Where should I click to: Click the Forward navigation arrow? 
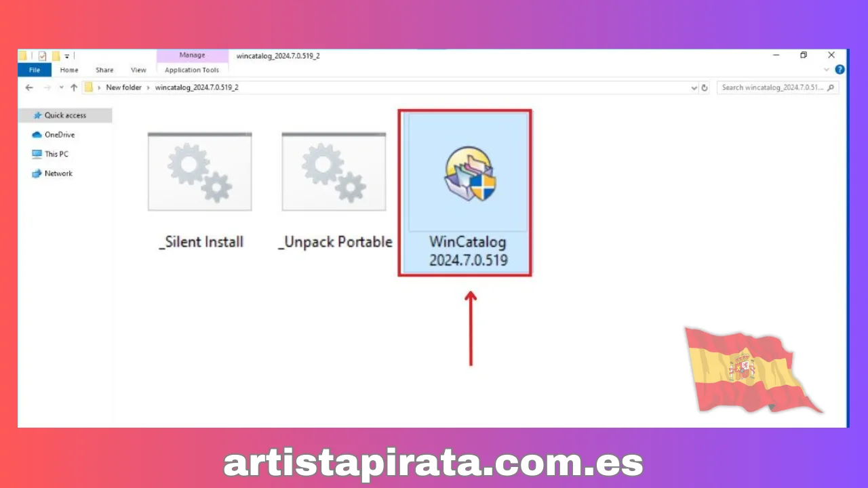pos(47,87)
